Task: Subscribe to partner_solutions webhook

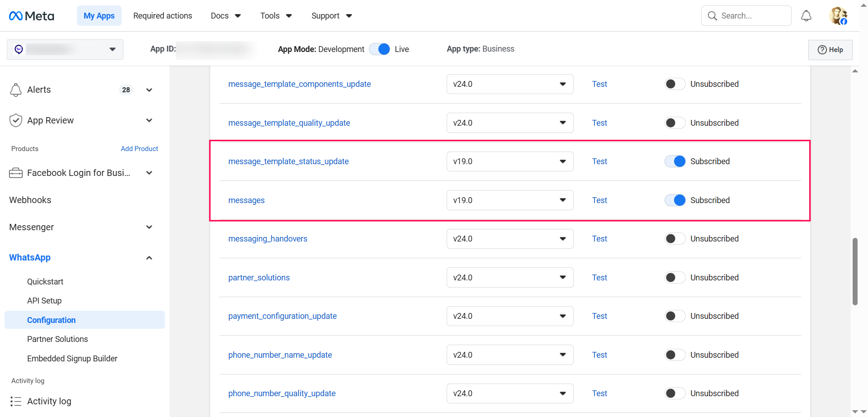Action: (675, 277)
